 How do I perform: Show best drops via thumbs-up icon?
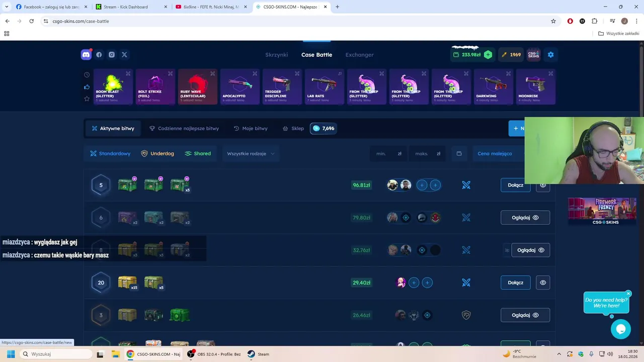tap(87, 87)
